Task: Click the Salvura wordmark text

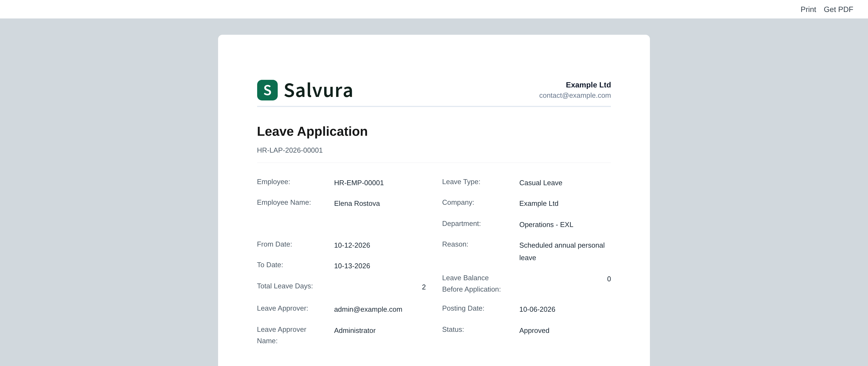Action: coord(318,90)
